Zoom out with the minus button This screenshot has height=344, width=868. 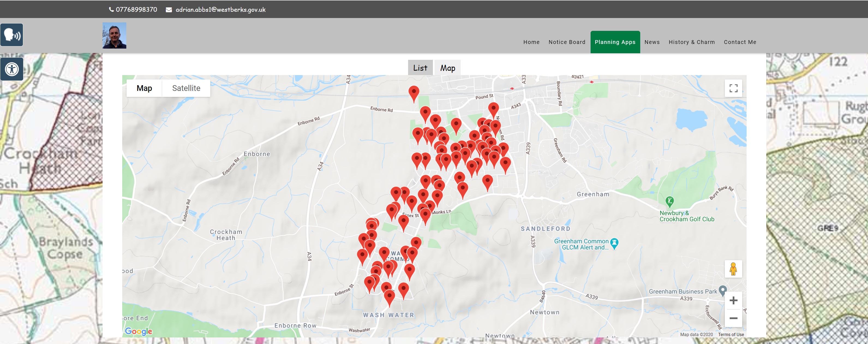point(733,318)
